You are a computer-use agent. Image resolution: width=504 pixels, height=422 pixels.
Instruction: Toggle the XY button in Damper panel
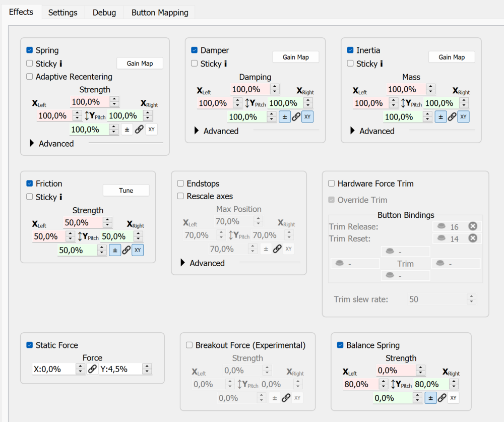coord(307,117)
